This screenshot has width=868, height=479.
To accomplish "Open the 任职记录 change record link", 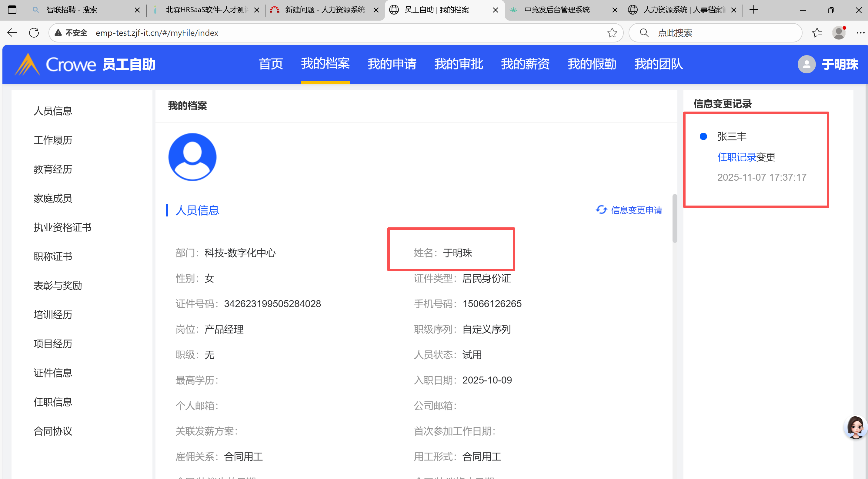I will 736,157.
